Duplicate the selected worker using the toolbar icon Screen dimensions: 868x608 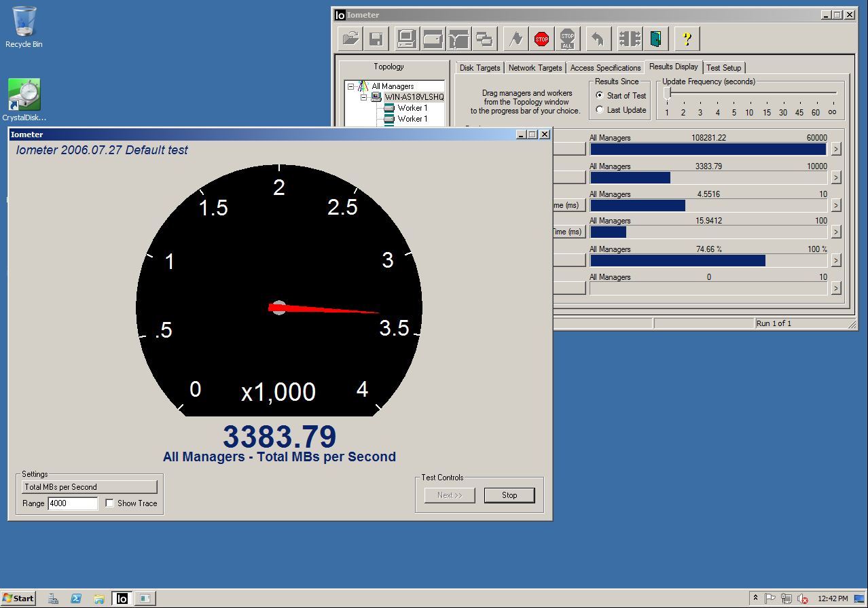[x=484, y=39]
